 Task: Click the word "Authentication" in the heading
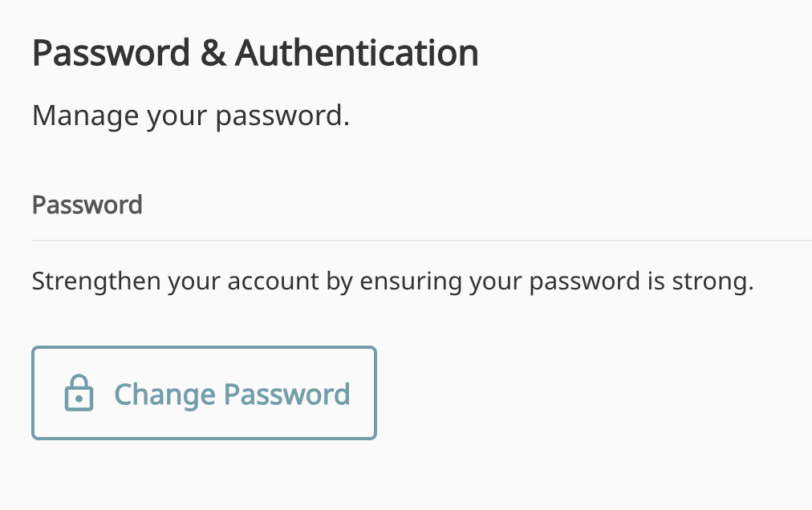pyautogui.click(x=357, y=54)
